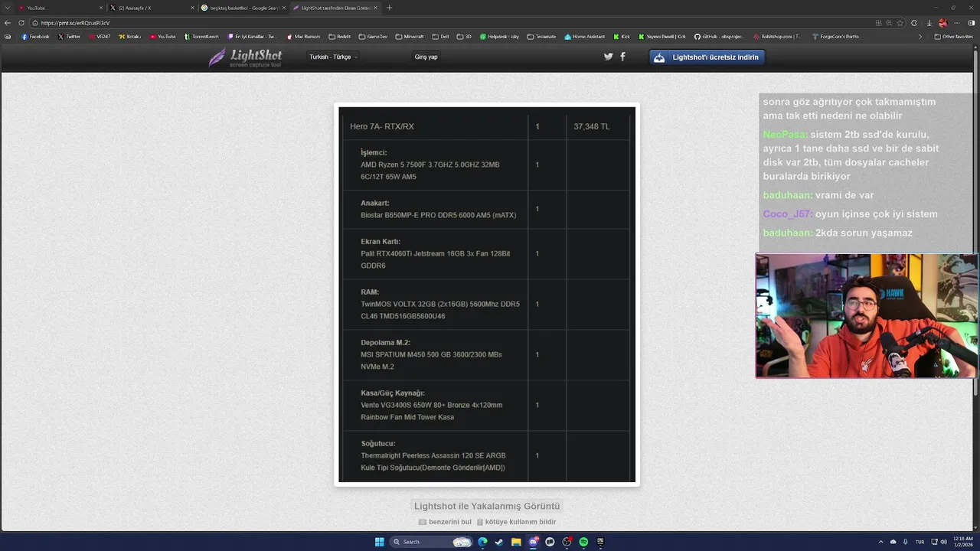
Task: Click the price text 37,348 TL
Action: click(592, 126)
